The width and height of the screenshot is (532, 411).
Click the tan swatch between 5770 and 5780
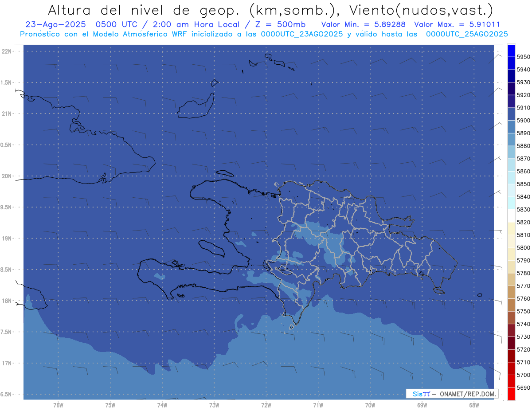[511, 279]
